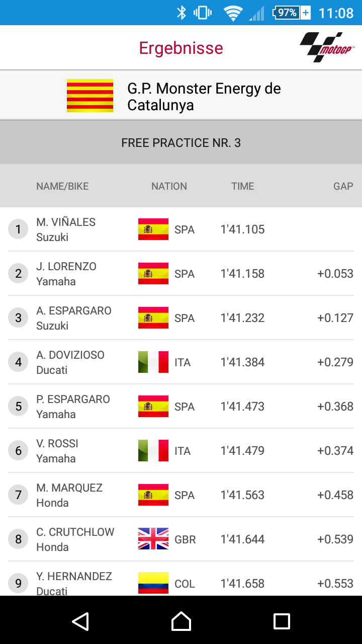Select the Free Practice Nr. 3 session header

pyautogui.click(x=181, y=143)
